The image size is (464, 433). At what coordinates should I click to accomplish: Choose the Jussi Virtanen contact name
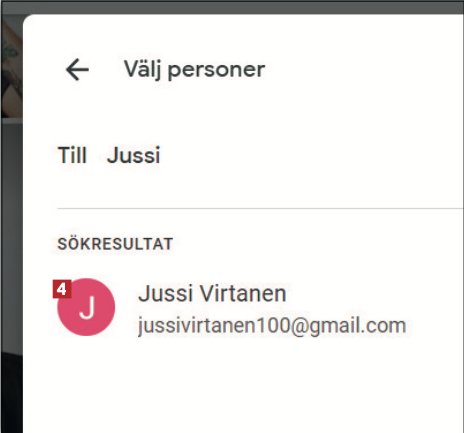point(212,294)
